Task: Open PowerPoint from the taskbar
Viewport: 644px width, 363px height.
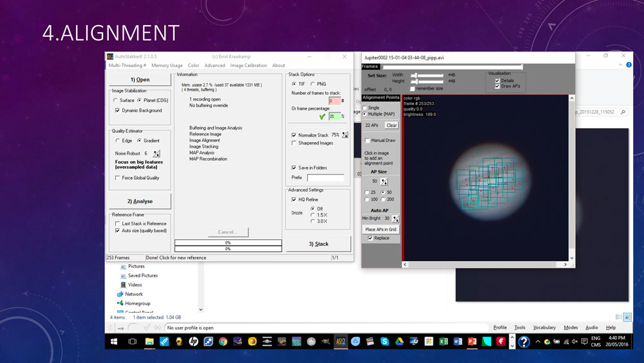Action: 472,342
